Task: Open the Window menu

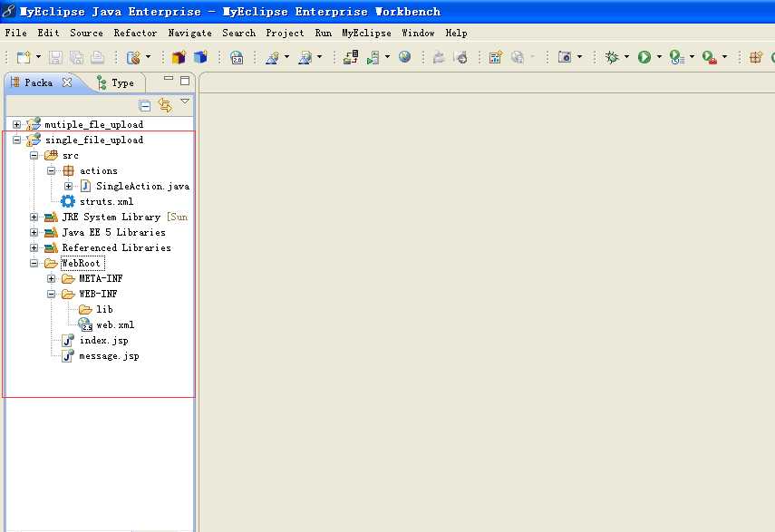Action: 418,33
